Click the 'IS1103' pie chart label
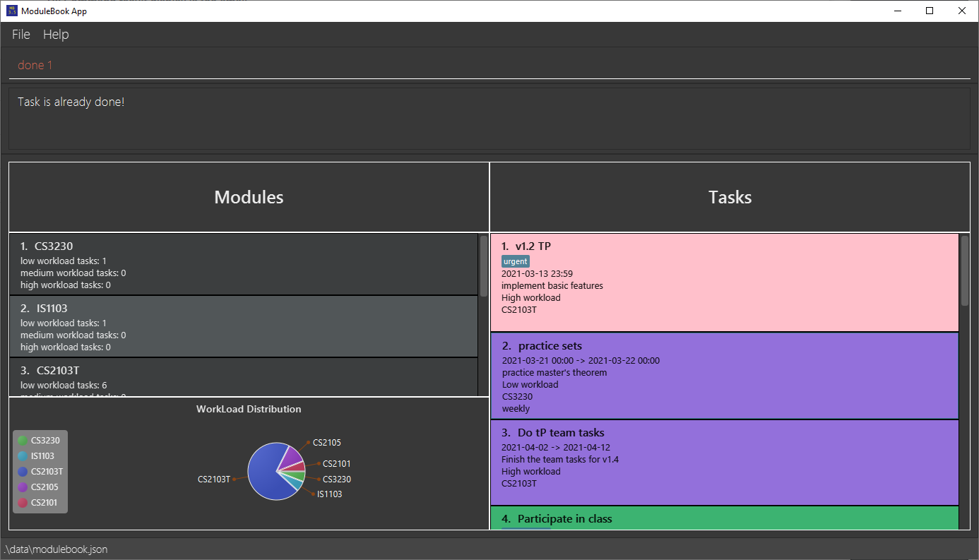 [329, 494]
